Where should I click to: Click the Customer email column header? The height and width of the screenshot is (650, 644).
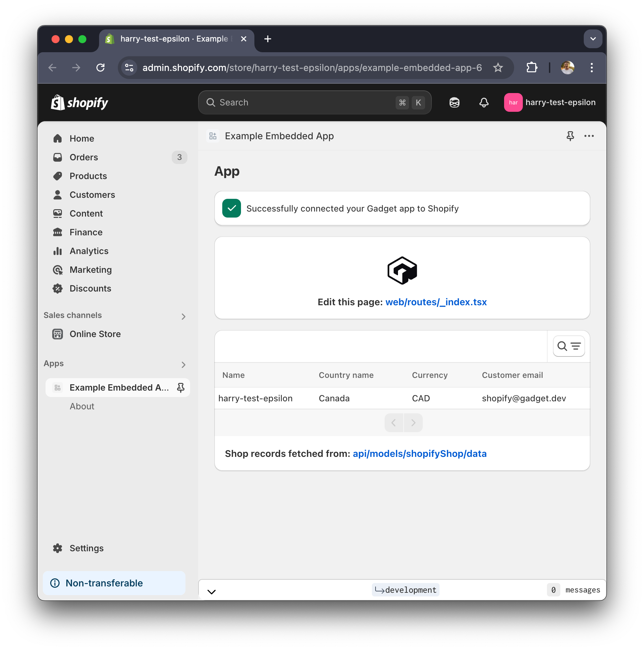(512, 376)
